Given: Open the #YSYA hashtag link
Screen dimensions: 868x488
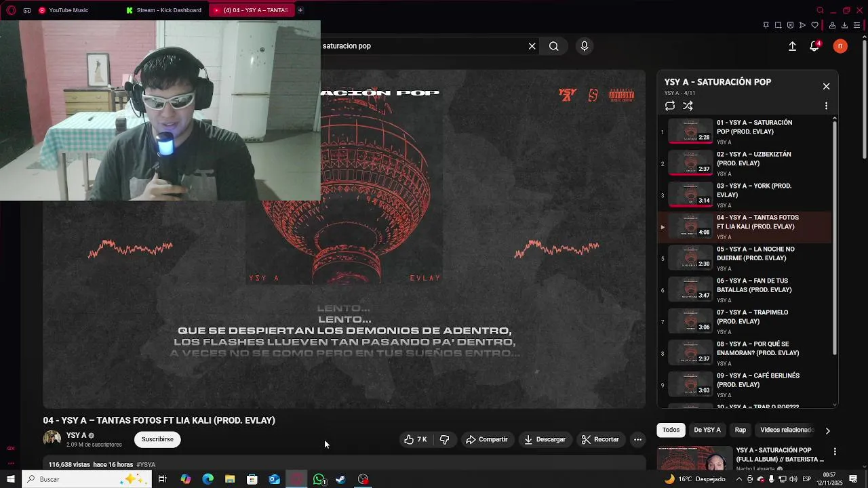Looking at the screenshot, I should [x=146, y=465].
